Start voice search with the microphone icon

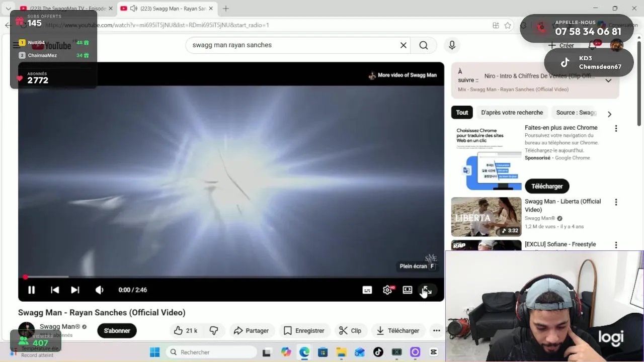(452, 45)
